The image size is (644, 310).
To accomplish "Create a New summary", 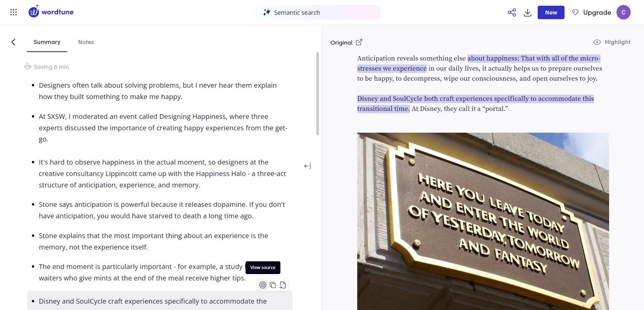I will (551, 12).
